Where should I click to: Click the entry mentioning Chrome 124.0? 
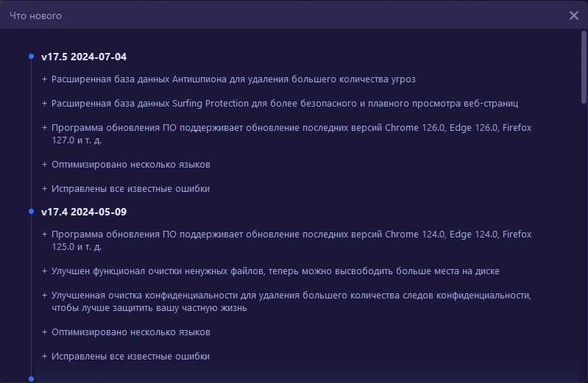click(291, 240)
